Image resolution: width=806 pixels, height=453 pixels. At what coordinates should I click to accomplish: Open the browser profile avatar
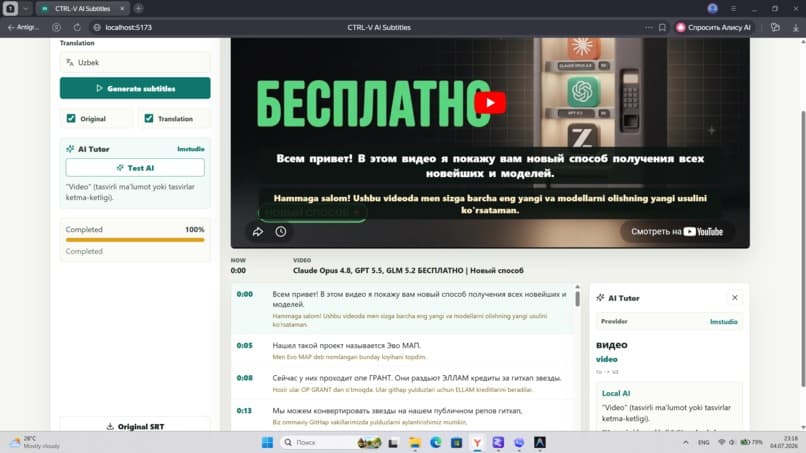tap(712, 9)
